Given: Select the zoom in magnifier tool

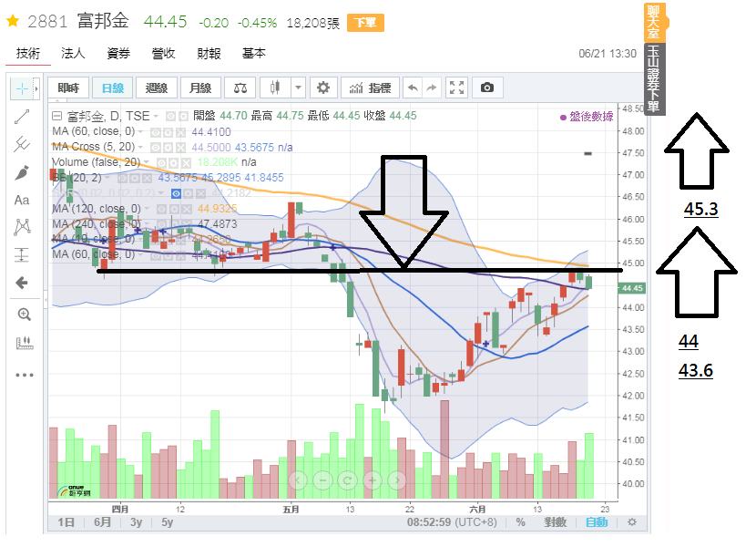Looking at the screenshot, I should pyautogui.click(x=24, y=315).
